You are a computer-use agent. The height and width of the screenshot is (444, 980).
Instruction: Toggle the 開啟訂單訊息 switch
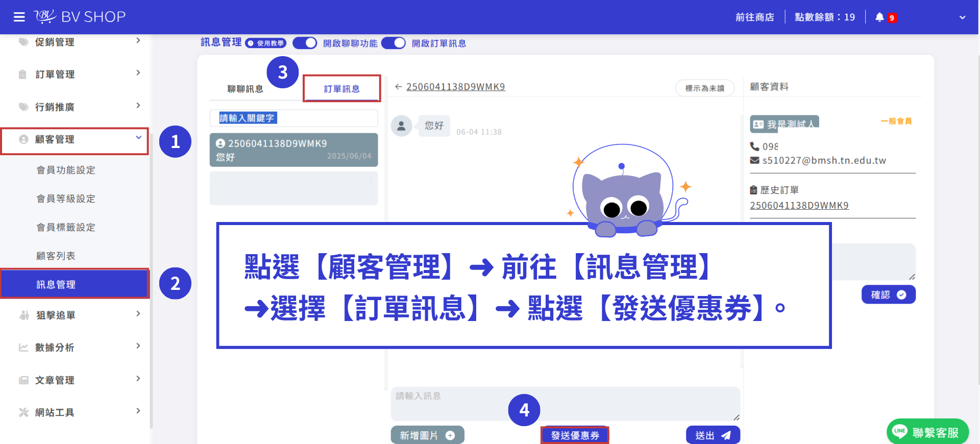tap(394, 43)
